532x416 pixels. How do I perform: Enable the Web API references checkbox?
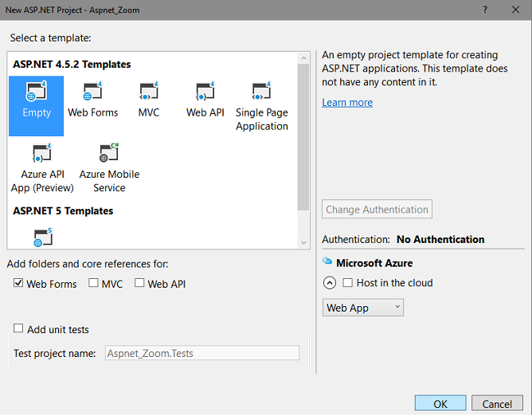[x=139, y=283]
